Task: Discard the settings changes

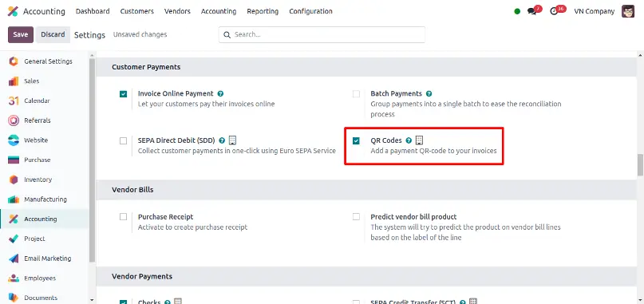Action: click(x=53, y=34)
